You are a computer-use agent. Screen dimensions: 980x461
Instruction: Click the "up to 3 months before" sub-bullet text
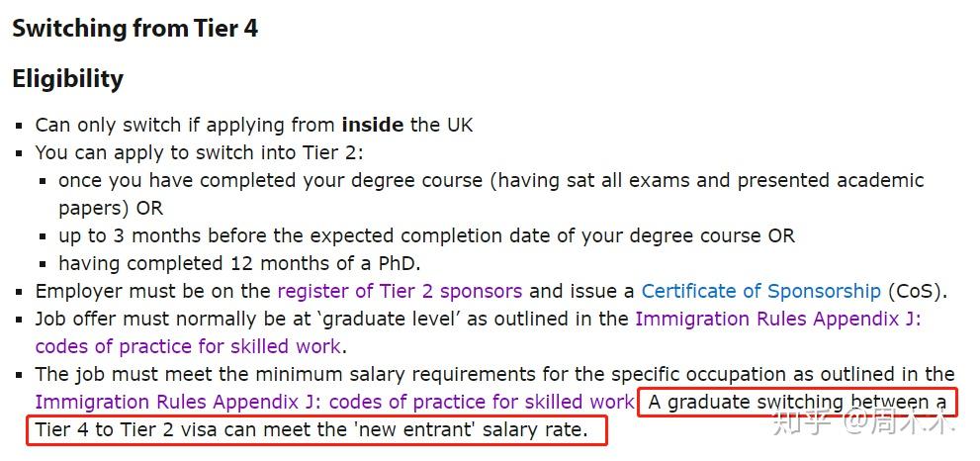(426, 236)
